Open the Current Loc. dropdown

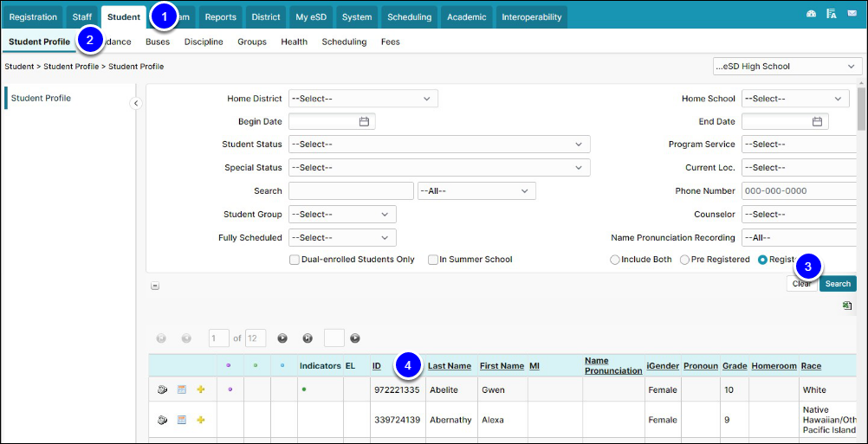[x=800, y=168]
